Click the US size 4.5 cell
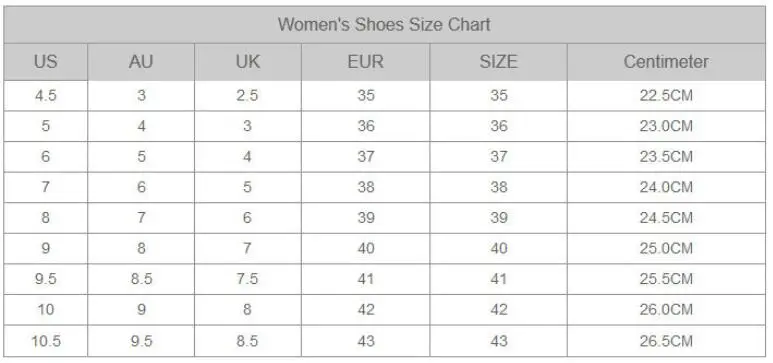The height and width of the screenshot is (363, 773). pyautogui.click(x=46, y=96)
